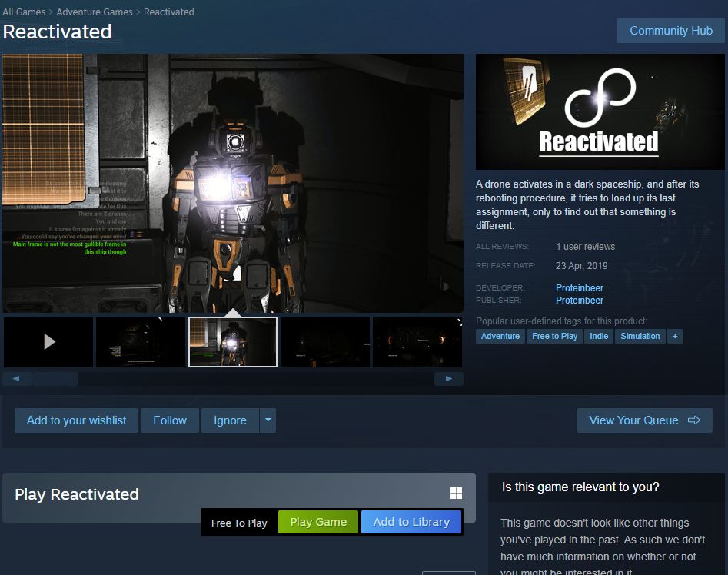Screen dimensions: 728x575
Task: Click the page title 'Reactivated'
Action: (57, 32)
